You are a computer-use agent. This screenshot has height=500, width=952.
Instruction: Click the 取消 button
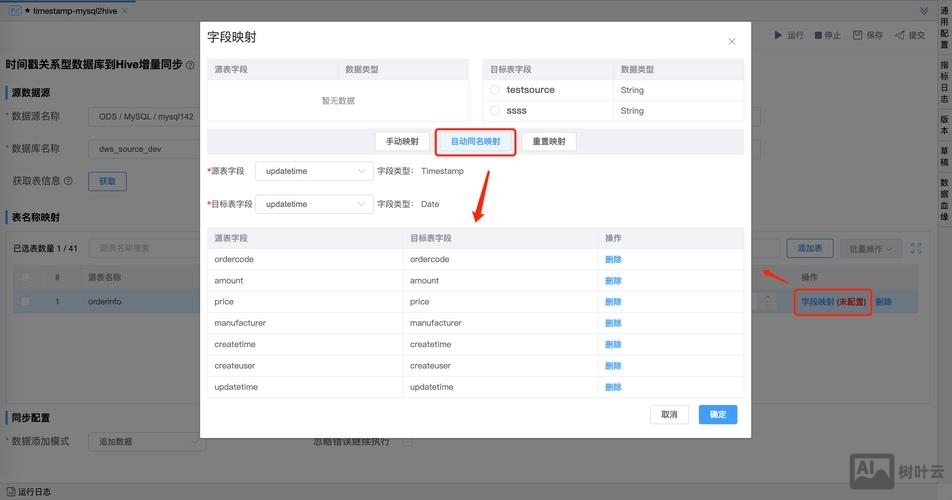click(669, 414)
